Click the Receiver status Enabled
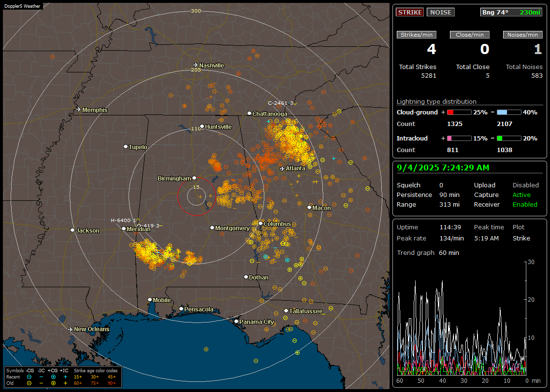 point(525,204)
